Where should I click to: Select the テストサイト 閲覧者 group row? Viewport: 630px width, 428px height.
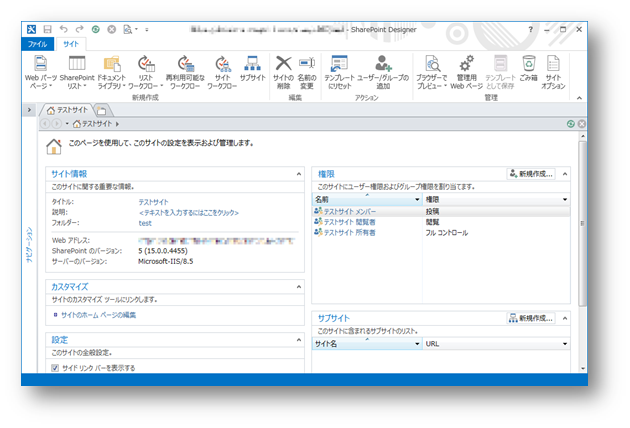347,222
